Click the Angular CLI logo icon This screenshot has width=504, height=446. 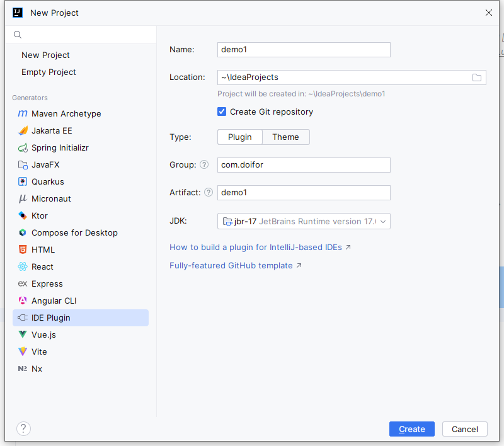click(23, 300)
